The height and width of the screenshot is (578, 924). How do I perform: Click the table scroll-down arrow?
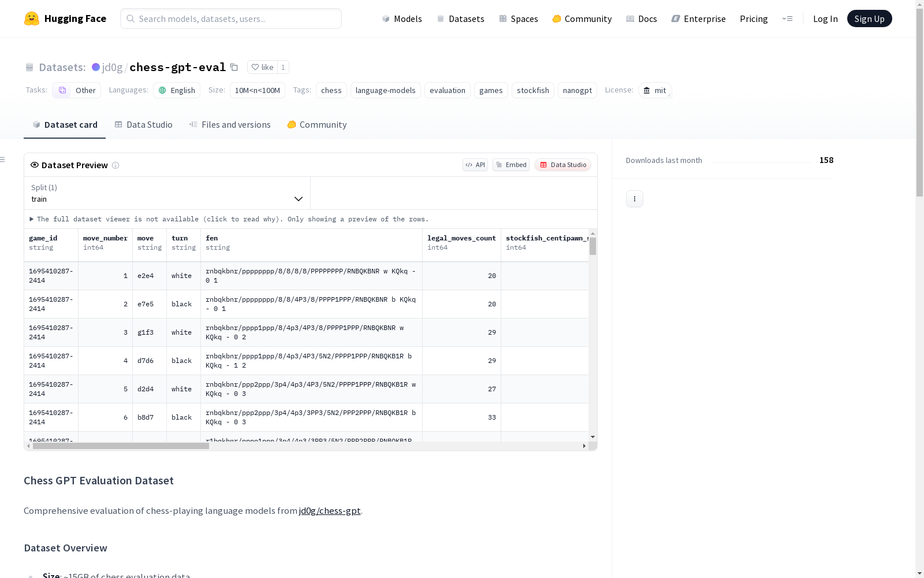click(x=593, y=437)
